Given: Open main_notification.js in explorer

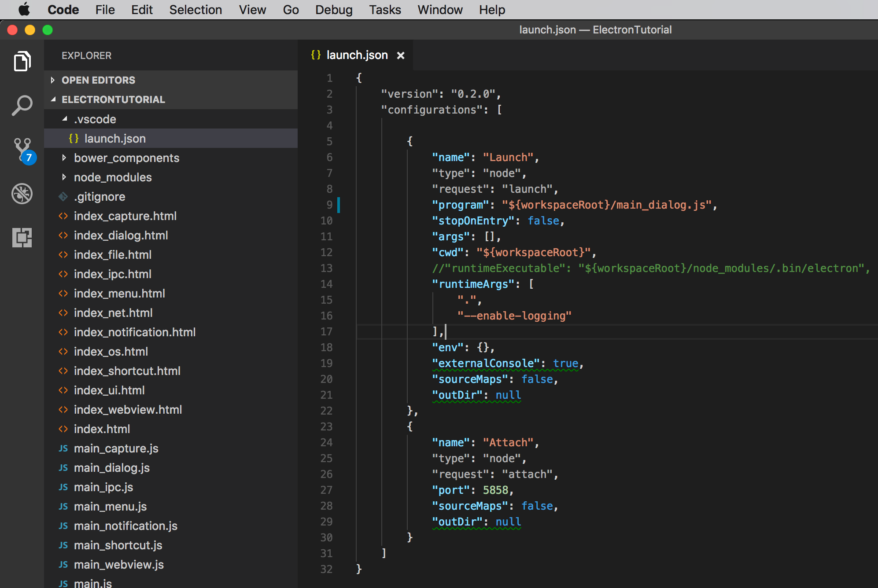Looking at the screenshot, I should (x=171, y=526).
